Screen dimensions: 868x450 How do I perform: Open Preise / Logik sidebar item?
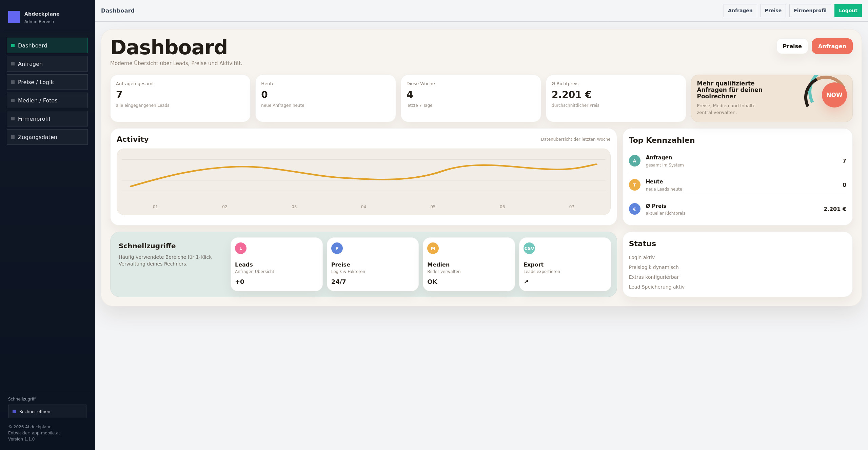[x=47, y=82]
